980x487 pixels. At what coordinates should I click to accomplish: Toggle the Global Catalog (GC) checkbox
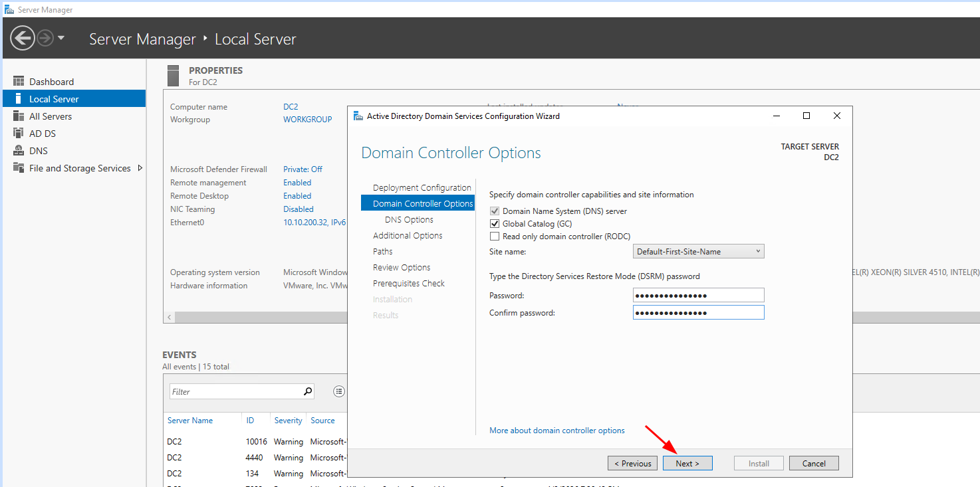tap(494, 224)
